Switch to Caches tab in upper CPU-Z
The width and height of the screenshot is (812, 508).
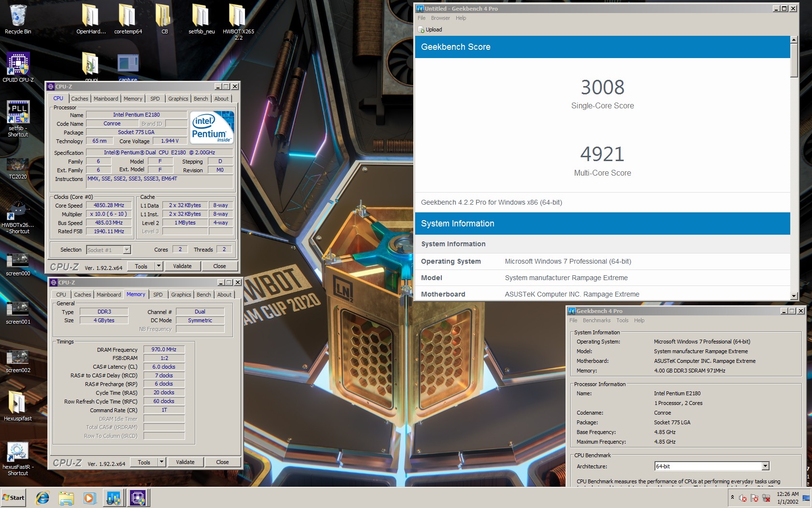point(80,99)
